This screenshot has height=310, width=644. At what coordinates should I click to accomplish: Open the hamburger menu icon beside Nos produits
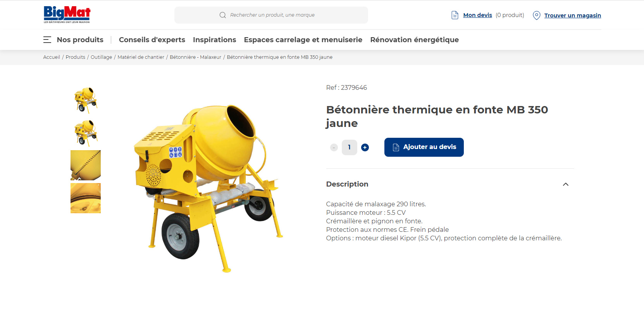[47, 39]
